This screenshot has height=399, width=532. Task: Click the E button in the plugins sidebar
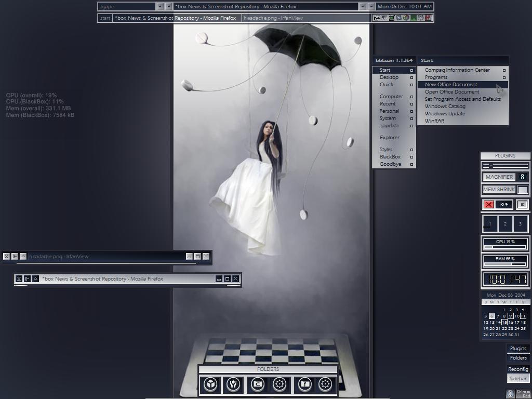coord(522,204)
